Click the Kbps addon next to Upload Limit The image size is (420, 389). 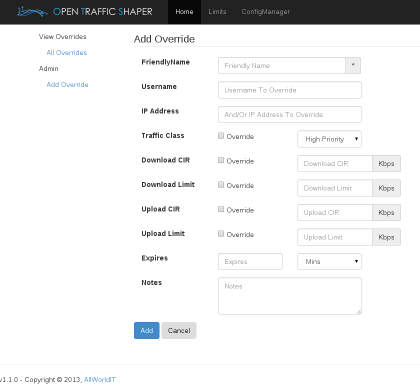click(x=386, y=237)
